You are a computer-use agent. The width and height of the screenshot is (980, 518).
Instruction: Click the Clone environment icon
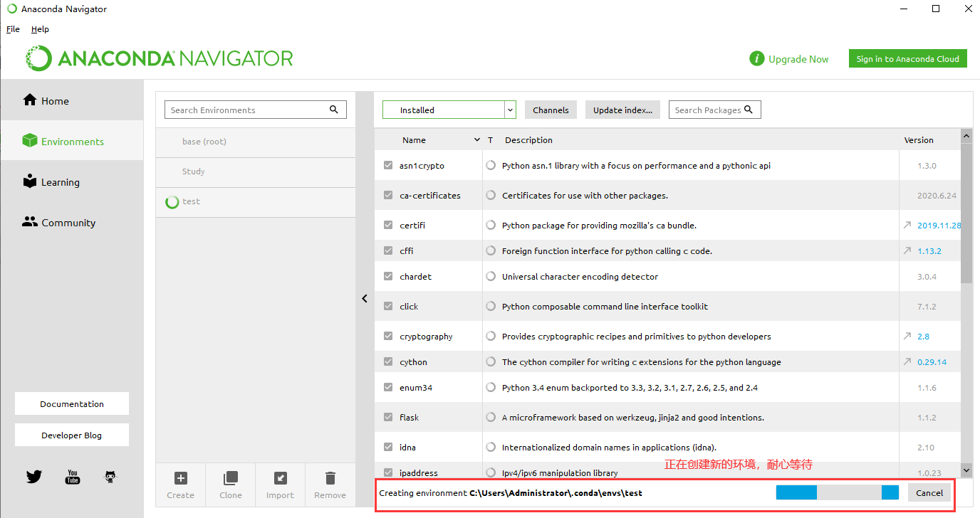(230, 478)
